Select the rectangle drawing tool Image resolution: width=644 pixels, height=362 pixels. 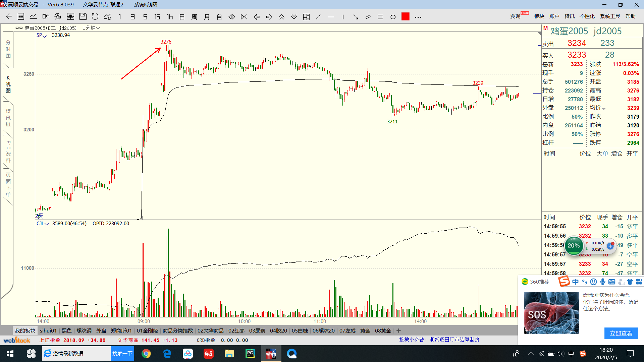pyautogui.click(x=380, y=17)
